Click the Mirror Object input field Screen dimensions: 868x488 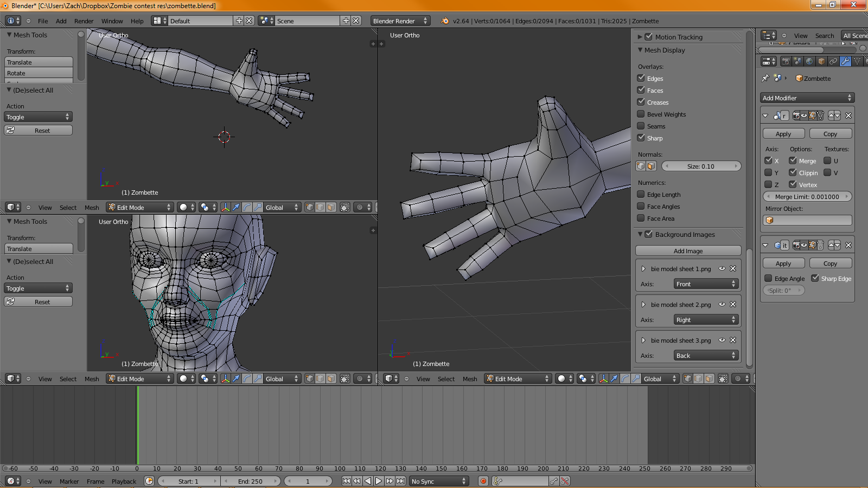pos(807,220)
